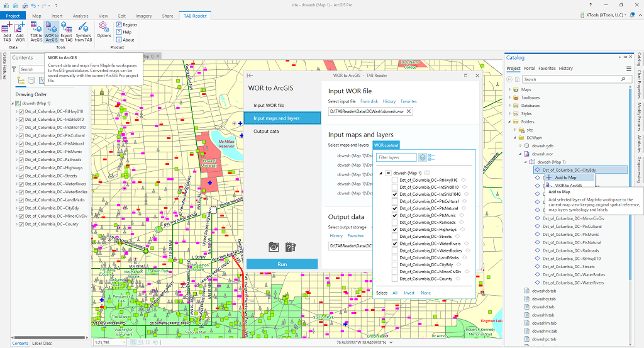Expand Databases node in Catalog
Screen dimensions: 644x348
pos(509,106)
